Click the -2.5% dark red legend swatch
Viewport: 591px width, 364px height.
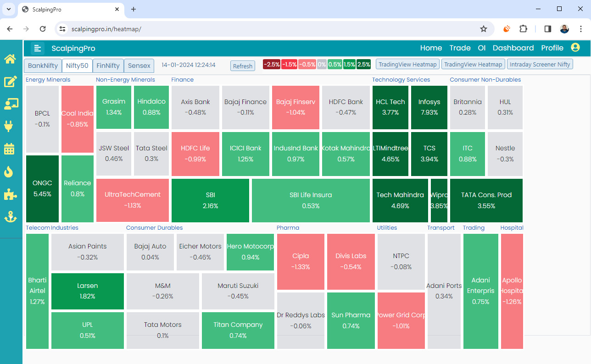click(272, 64)
